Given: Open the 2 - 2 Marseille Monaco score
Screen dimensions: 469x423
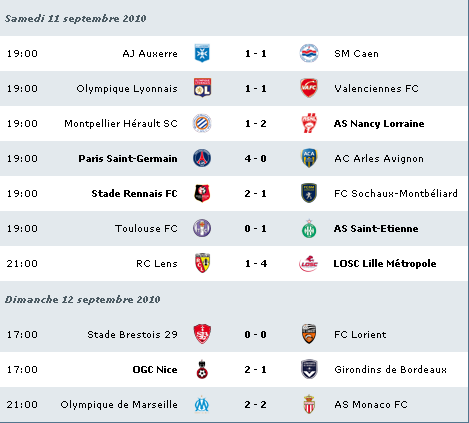Looking at the screenshot, I should [255, 405].
